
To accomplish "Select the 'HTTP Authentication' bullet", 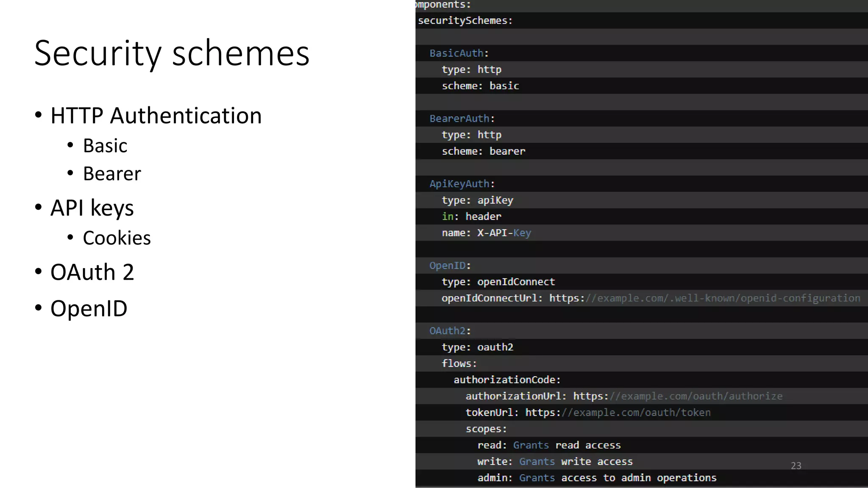I will pyautogui.click(x=156, y=116).
